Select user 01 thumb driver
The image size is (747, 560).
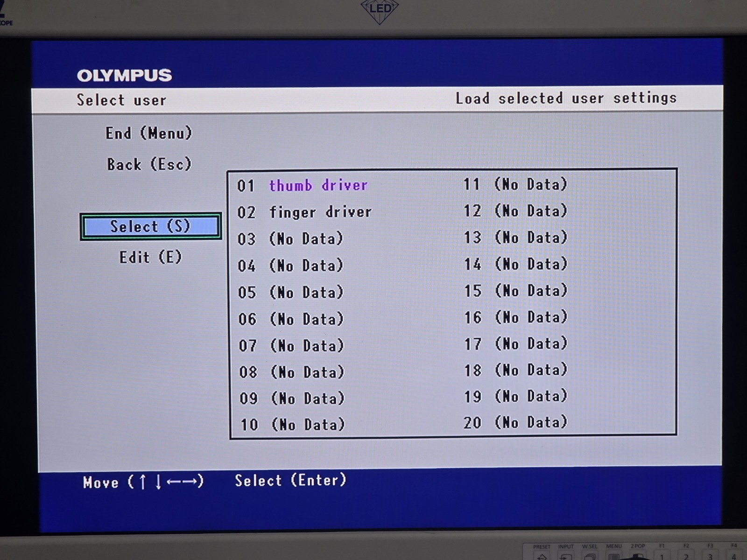(302, 185)
